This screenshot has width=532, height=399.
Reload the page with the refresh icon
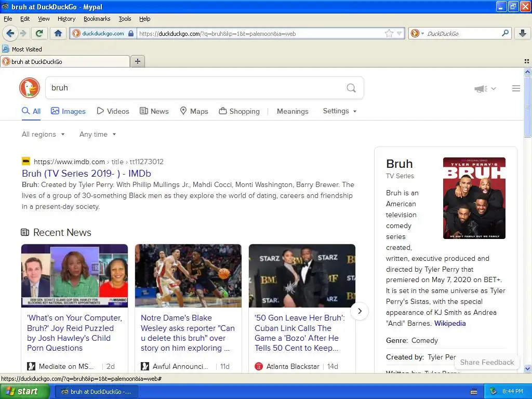coord(39,33)
